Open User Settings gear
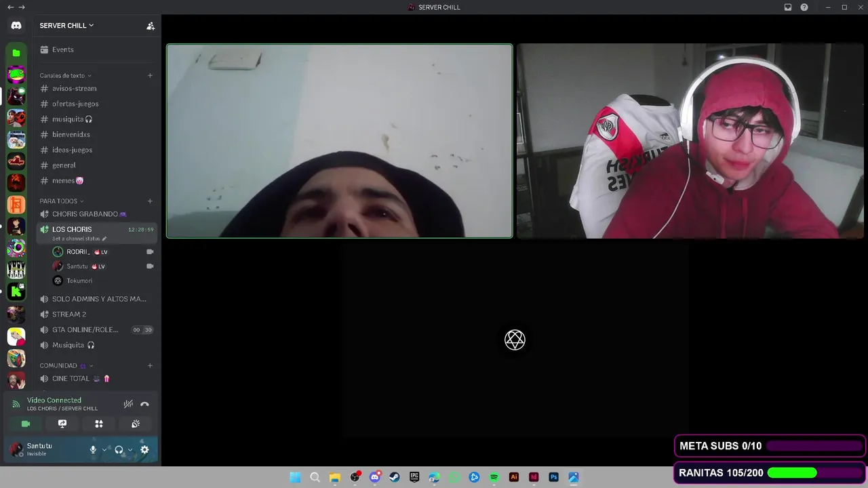This screenshot has height=488, width=868. tap(144, 449)
